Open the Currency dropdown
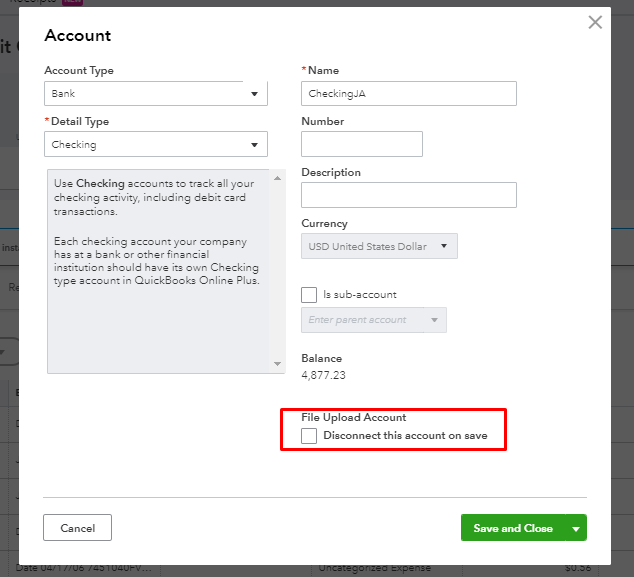The width and height of the screenshot is (634, 577). [379, 246]
